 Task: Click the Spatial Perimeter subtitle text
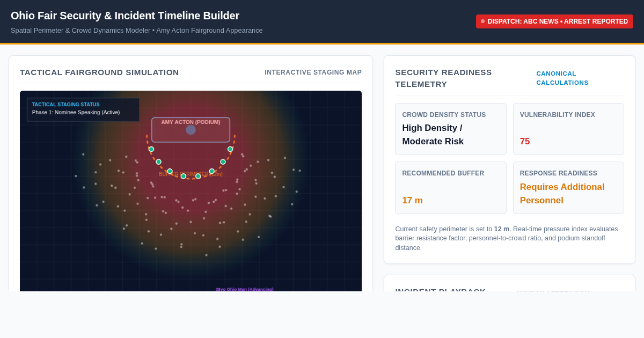click(137, 31)
